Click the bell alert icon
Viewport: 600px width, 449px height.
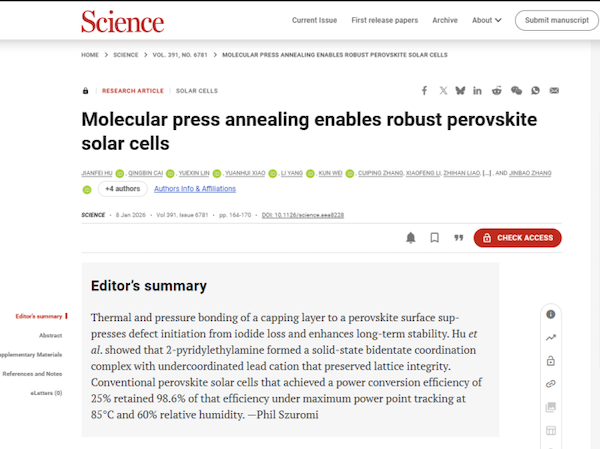(411, 238)
